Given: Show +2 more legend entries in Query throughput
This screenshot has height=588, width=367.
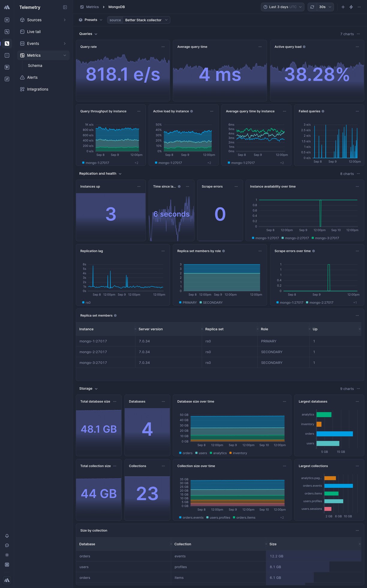Looking at the screenshot, I should [136, 163].
